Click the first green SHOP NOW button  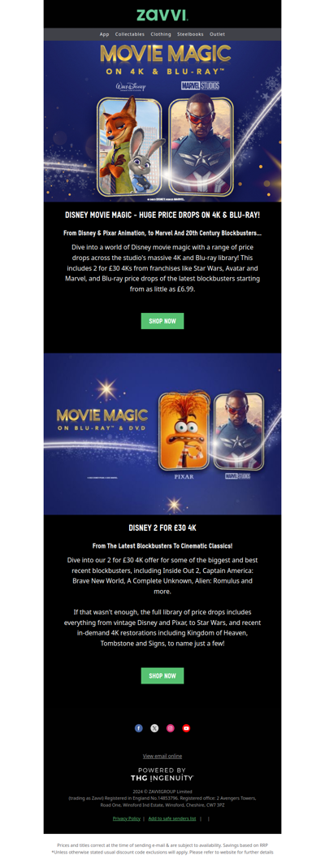(x=162, y=321)
